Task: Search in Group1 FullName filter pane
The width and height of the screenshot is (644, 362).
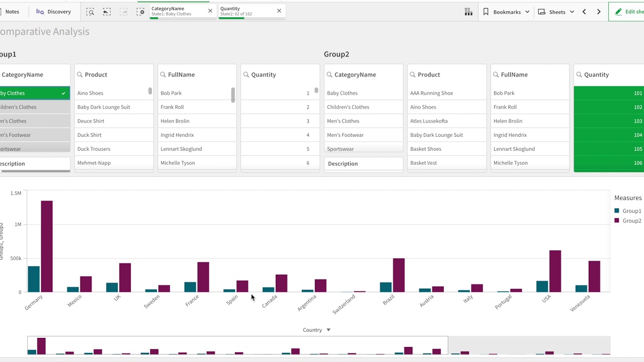Action: pyautogui.click(x=164, y=74)
